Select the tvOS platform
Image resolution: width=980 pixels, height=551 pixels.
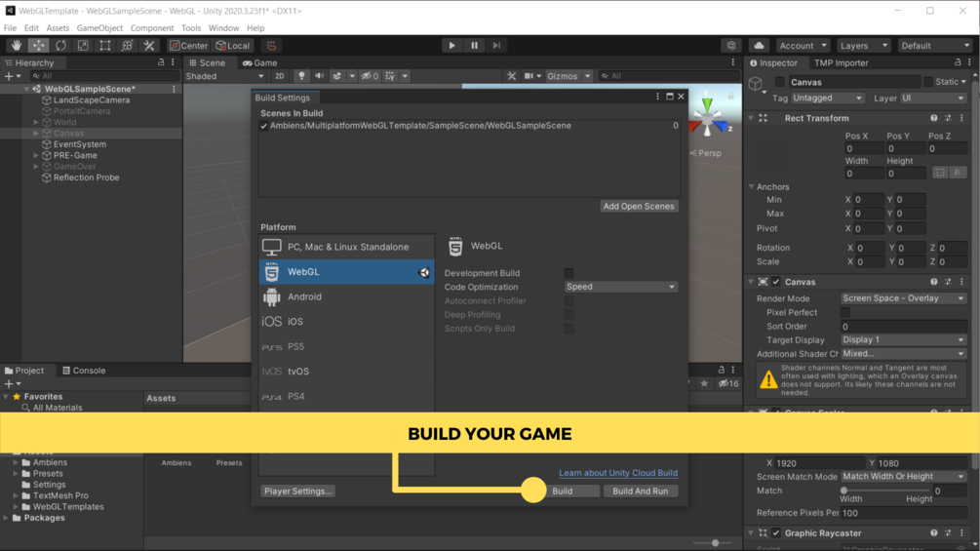click(347, 372)
